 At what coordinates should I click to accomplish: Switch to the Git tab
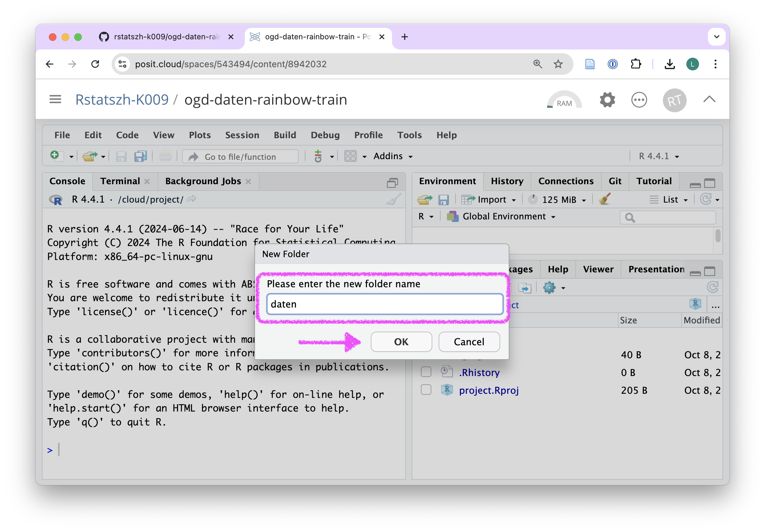pos(615,181)
